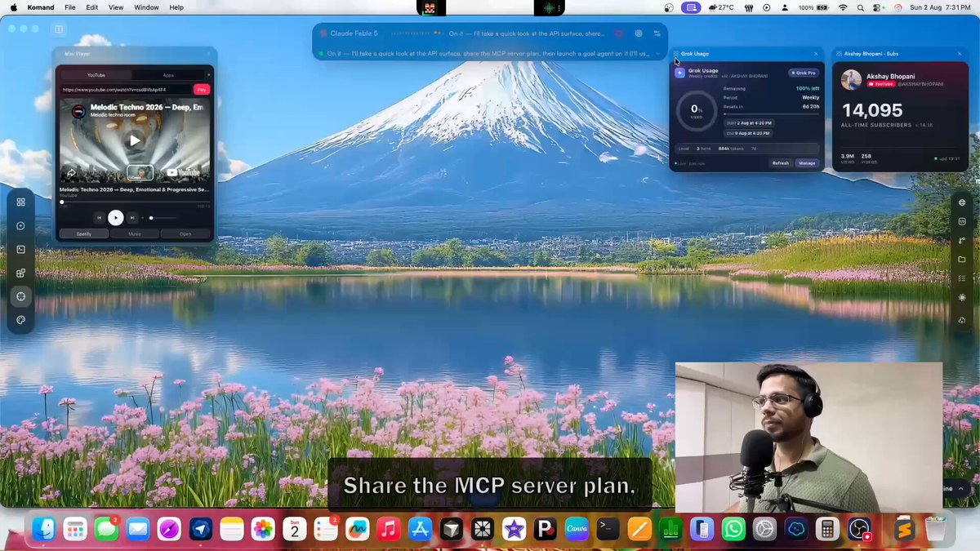The height and width of the screenshot is (551, 980).
Task: Launch Terminal from the Dock
Action: 608,530
